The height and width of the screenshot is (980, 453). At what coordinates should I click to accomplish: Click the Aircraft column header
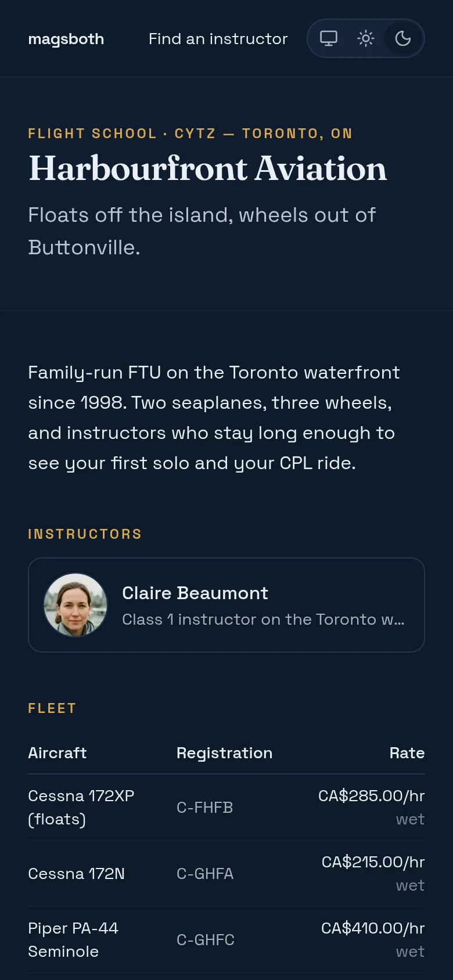pyautogui.click(x=57, y=753)
